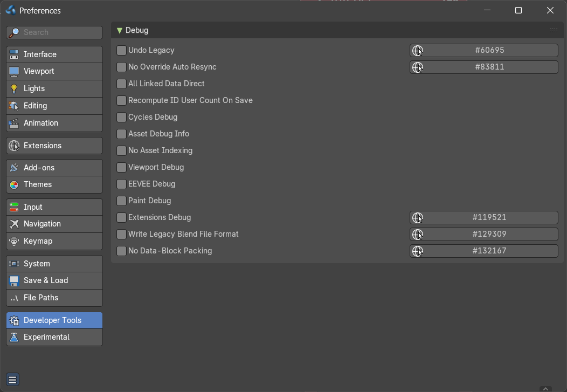The height and width of the screenshot is (392, 567).
Task: Click the Keymap monkey icon
Action: (x=14, y=241)
